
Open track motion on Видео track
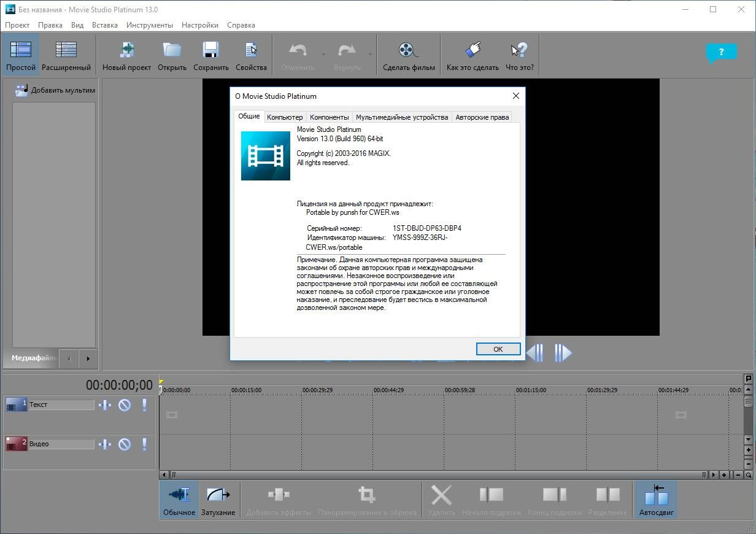click(x=105, y=444)
